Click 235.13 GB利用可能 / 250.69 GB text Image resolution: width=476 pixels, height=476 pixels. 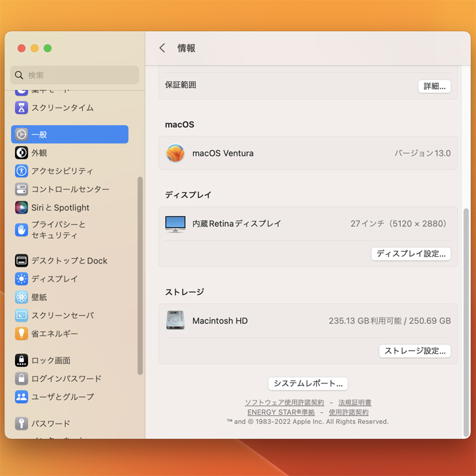pos(390,321)
